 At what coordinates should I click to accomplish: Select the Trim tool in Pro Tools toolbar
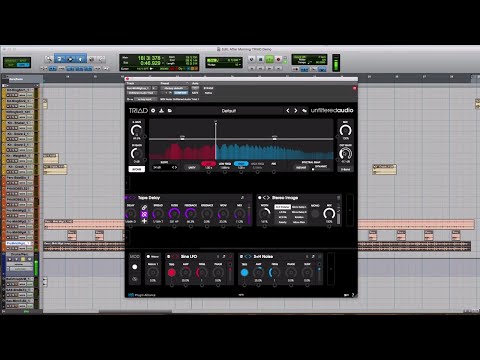point(60,59)
